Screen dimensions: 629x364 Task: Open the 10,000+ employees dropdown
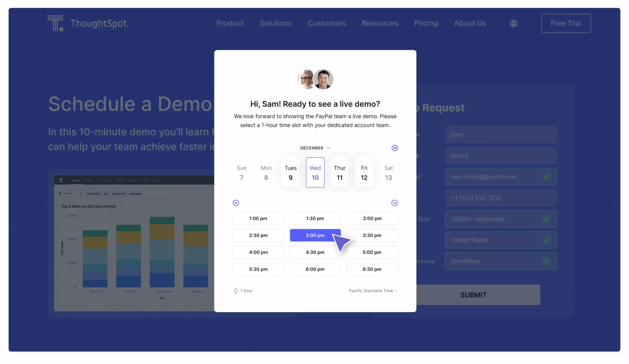click(x=500, y=219)
